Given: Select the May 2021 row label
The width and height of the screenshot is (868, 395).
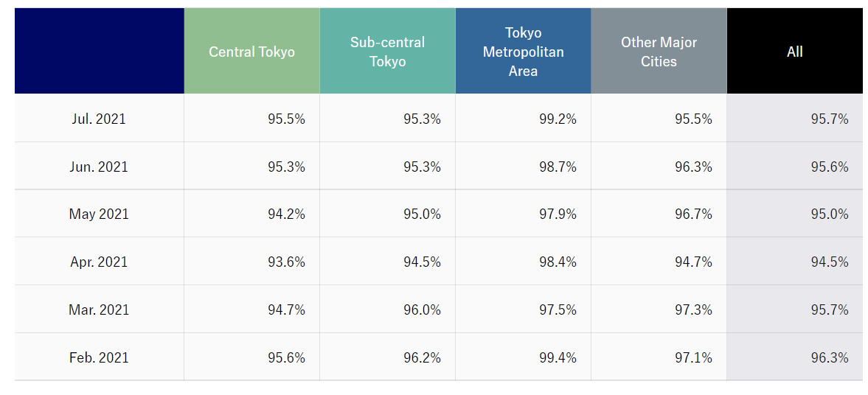Looking at the screenshot, I should 99,214.
